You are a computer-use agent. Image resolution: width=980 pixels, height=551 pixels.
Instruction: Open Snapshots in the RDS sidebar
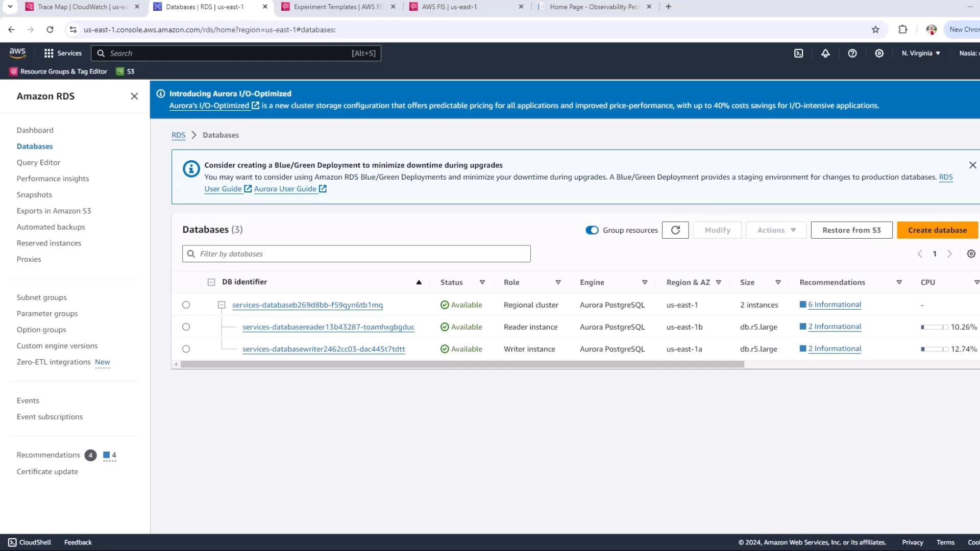(34, 194)
